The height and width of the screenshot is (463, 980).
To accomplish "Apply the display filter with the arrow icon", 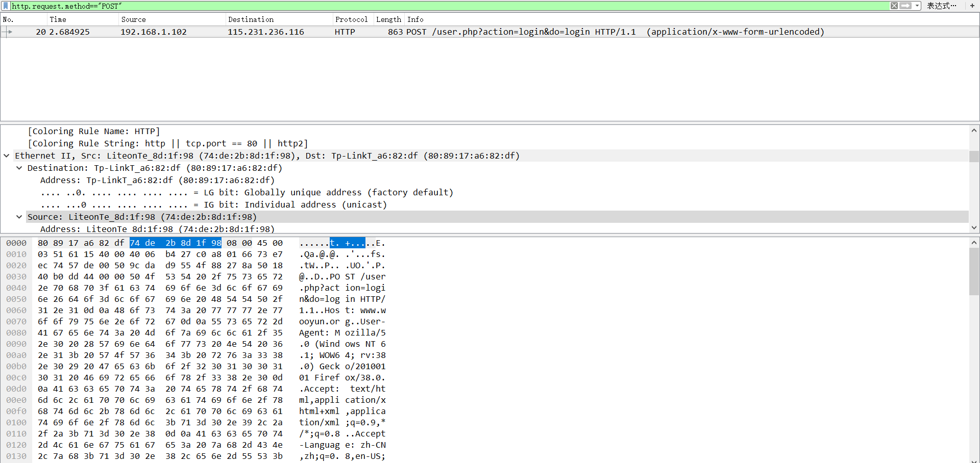I will 905,6.
